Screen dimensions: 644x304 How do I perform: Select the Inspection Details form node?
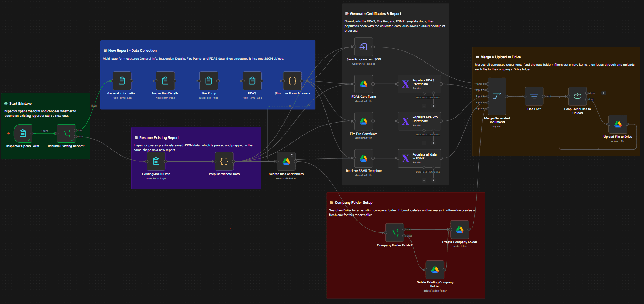click(x=165, y=81)
